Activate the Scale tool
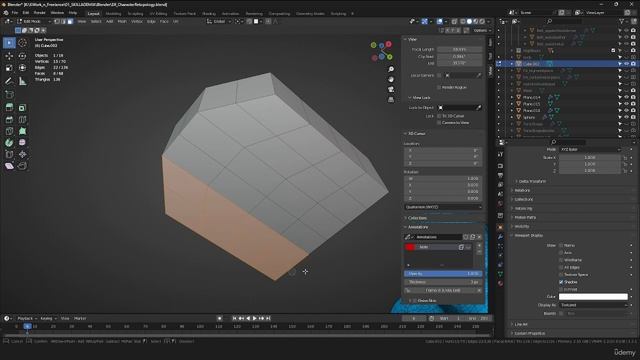Screen dimensions: 640x360 [9, 68]
